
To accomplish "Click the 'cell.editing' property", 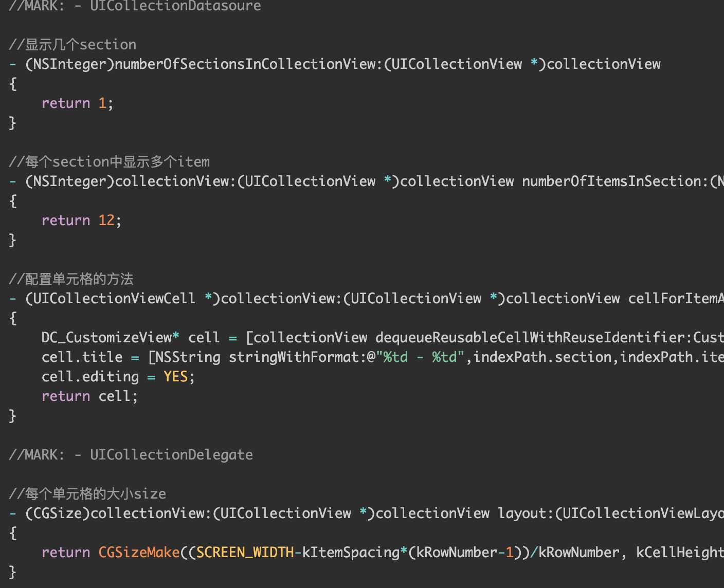I will pos(90,377).
